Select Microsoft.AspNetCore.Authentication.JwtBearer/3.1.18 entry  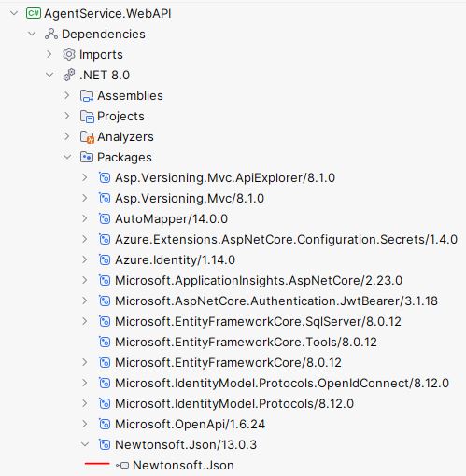tap(276, 301)
